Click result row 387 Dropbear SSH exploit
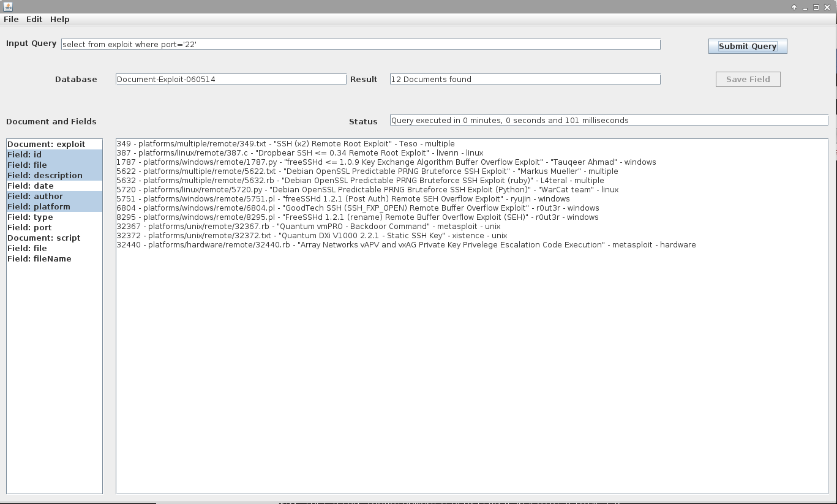837x504 pixels. 299,153
